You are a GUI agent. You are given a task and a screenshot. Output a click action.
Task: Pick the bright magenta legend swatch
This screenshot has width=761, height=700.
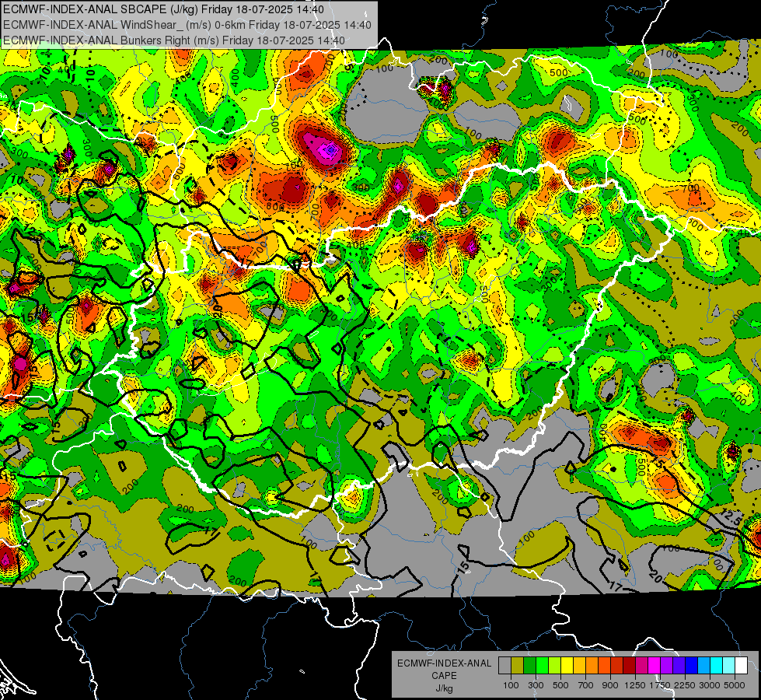click(654, 666)
